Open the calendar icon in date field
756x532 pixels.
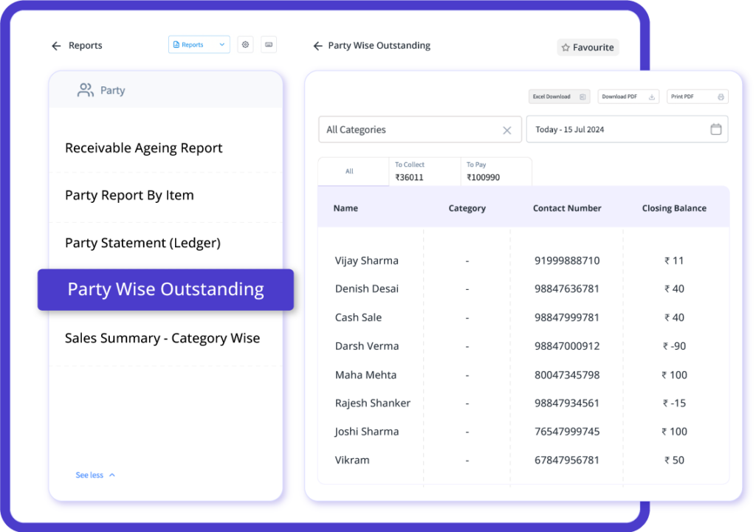715,130
